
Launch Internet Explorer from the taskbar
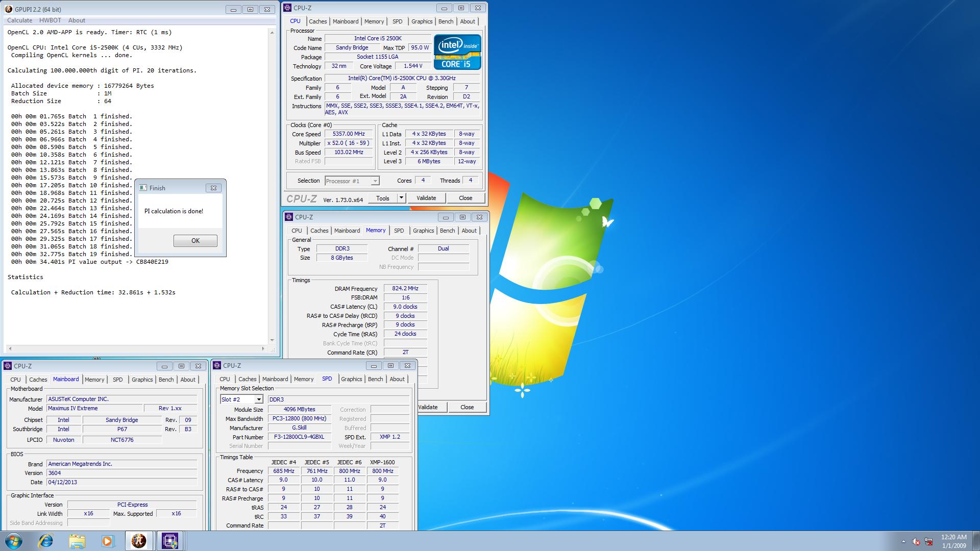pos(46,541)
